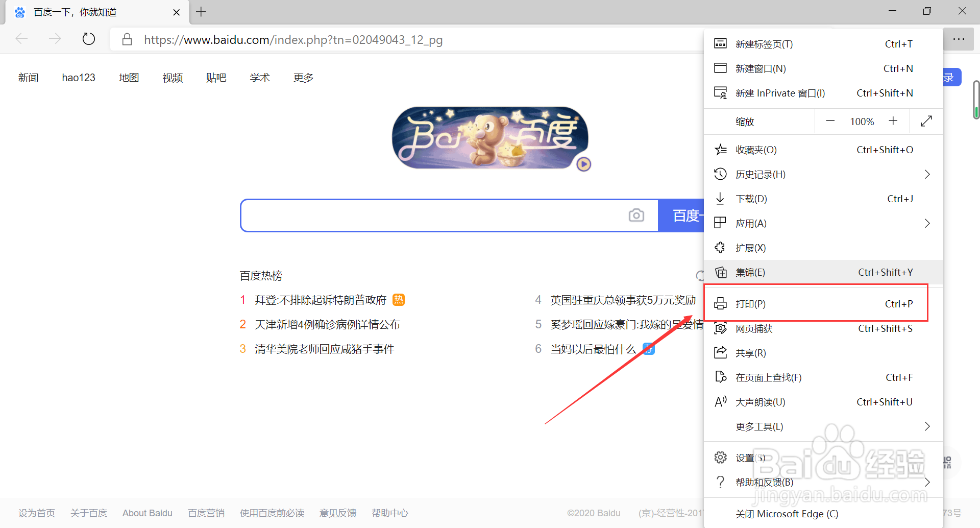This screenshot has height=528, width=980.
Task: Click the download arrow icon
Action: point(720,199)
